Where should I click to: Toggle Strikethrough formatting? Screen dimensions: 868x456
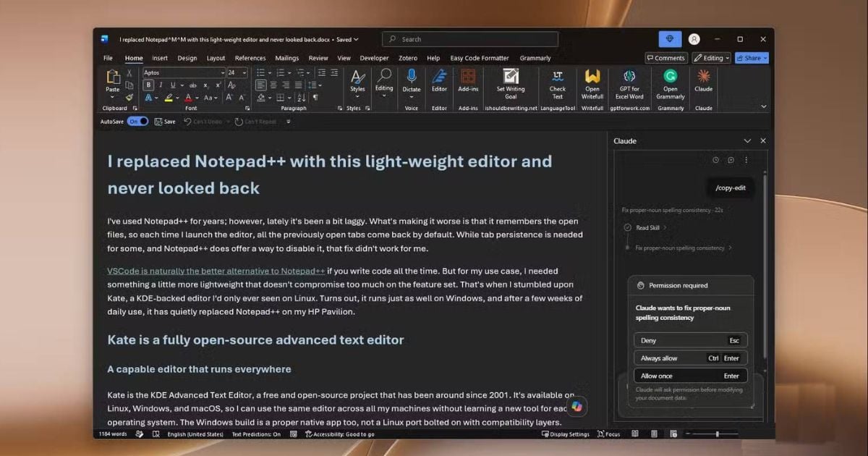tap(193, 85)
